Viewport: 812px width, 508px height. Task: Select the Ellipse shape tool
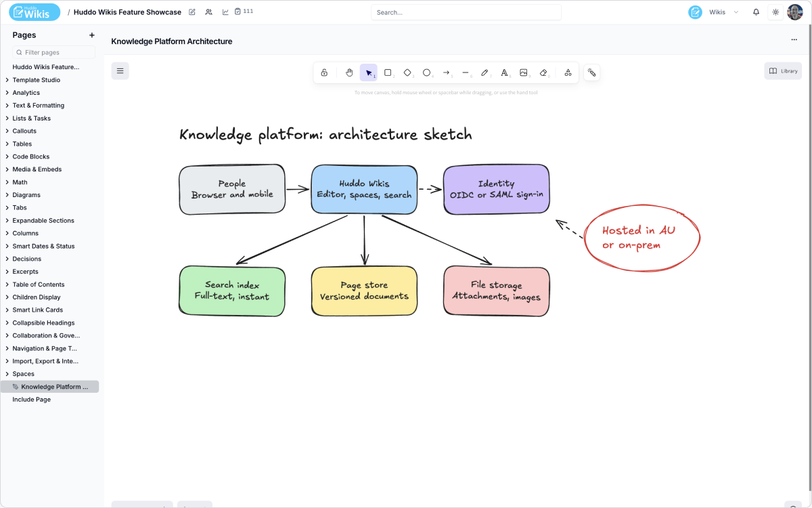click(x=426, y=72)
